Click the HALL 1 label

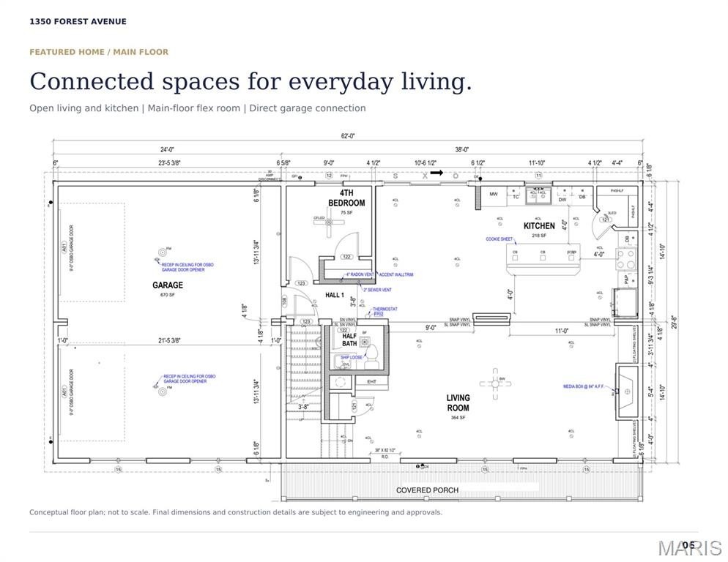pos(334,295)
